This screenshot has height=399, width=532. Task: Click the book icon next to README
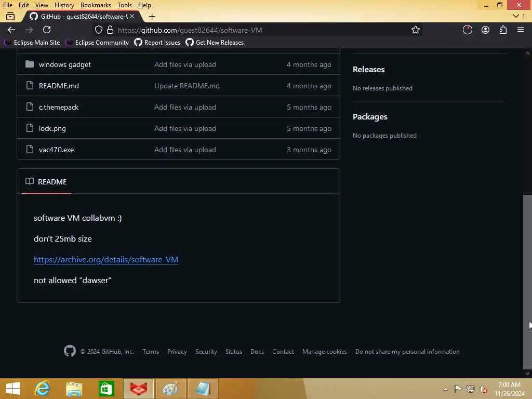coord(30,181)
